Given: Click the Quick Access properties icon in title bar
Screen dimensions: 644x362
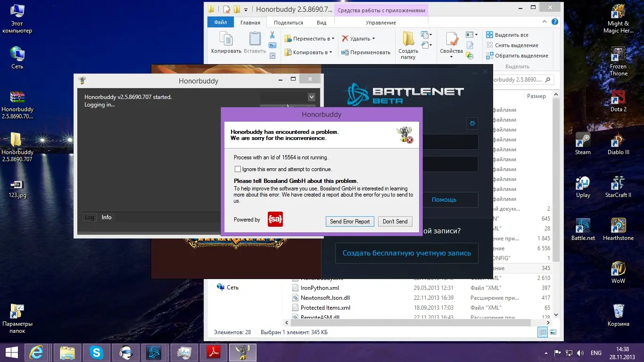Looking at the screenshot, I should (227, 9).
